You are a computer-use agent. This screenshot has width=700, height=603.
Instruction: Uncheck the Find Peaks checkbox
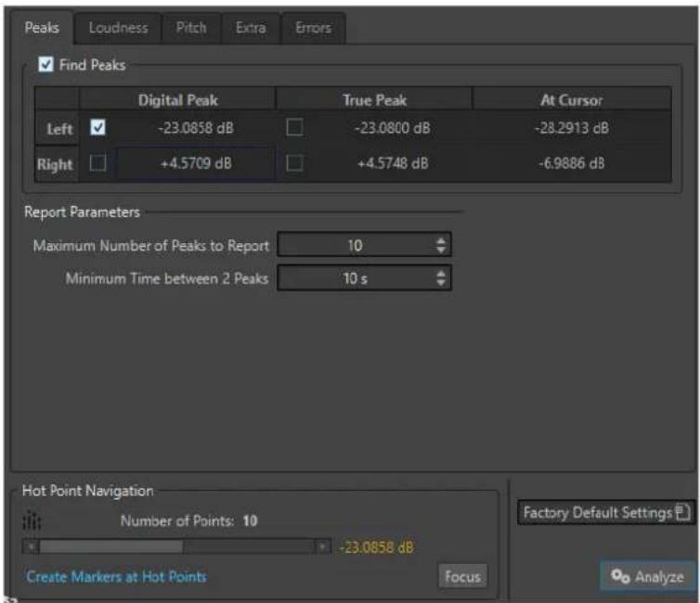(x=46, y=65)
